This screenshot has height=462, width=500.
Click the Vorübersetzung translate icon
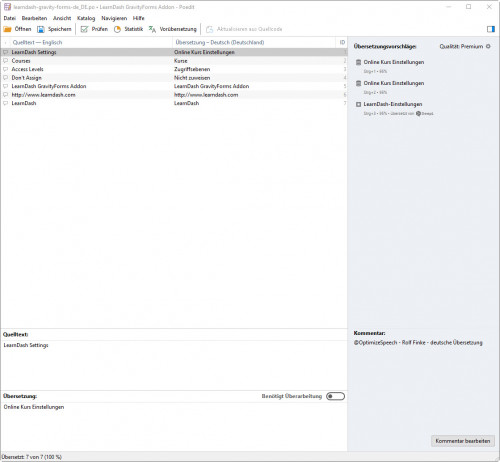[152, 29]
